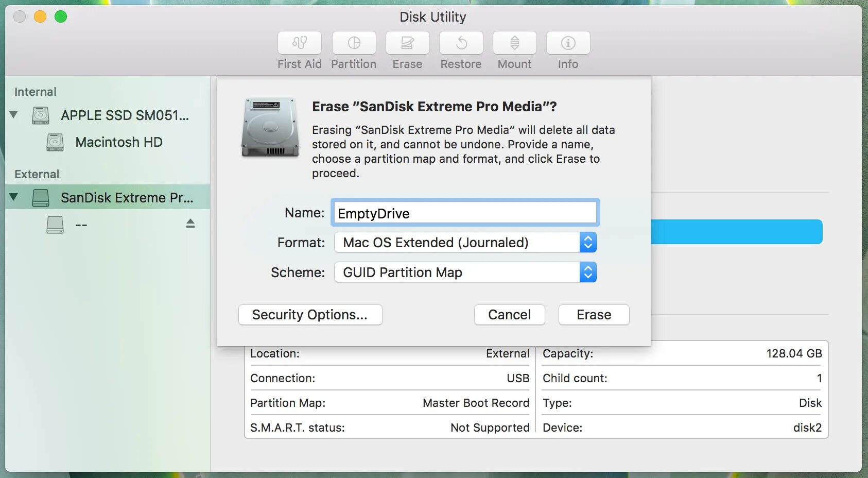Screen dimensions: 868x478
Task: Click the hard drive image in erase dialog
Action: pos(270,127)
